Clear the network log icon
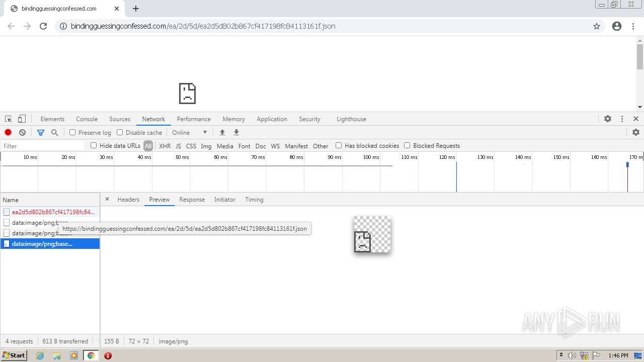Viewport: 644px width, 362px height. tap(22, 132)
